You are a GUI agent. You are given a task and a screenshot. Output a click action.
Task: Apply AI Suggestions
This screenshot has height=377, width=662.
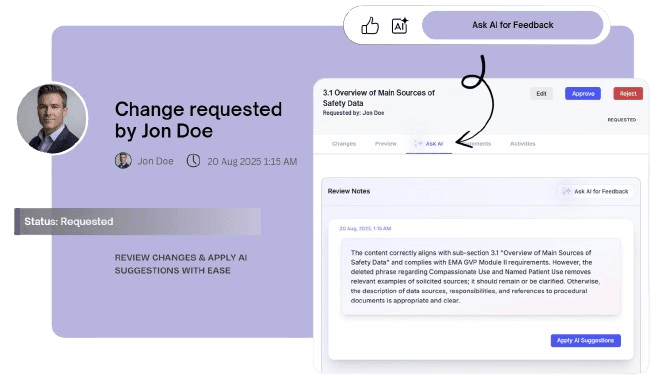pyautogui.click(x=585, y=340)
